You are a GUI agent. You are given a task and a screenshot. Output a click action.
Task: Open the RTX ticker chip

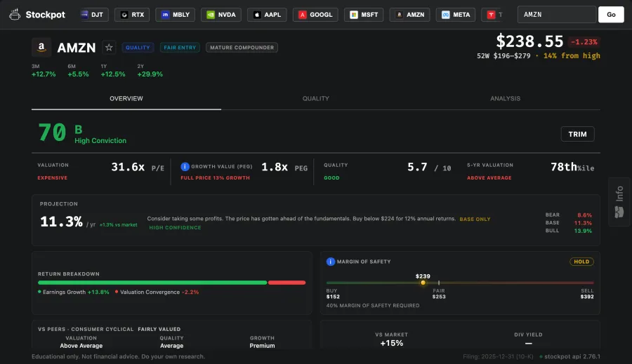pos(132,15)
